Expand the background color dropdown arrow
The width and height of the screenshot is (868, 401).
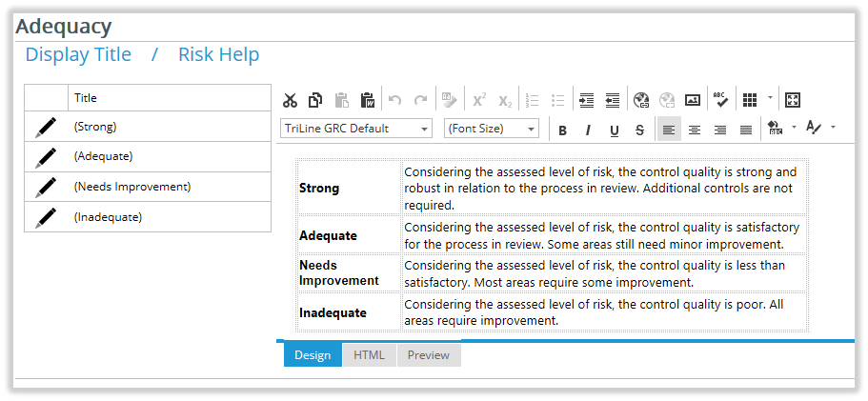pyautogui.click(x=794, y=128)
